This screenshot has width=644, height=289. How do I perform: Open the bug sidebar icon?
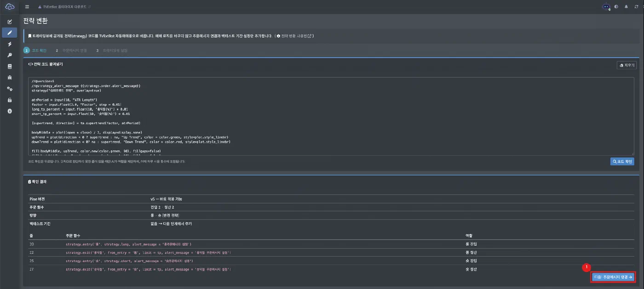pos(10,78)
